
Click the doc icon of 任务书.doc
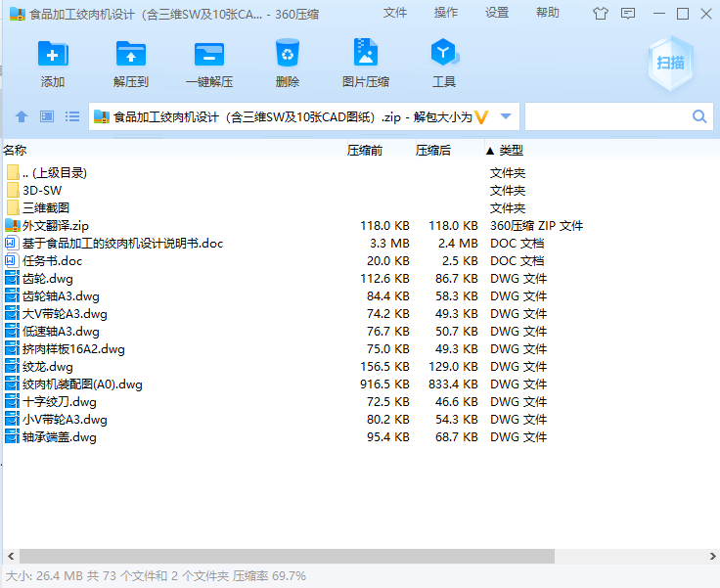(12, 261)
